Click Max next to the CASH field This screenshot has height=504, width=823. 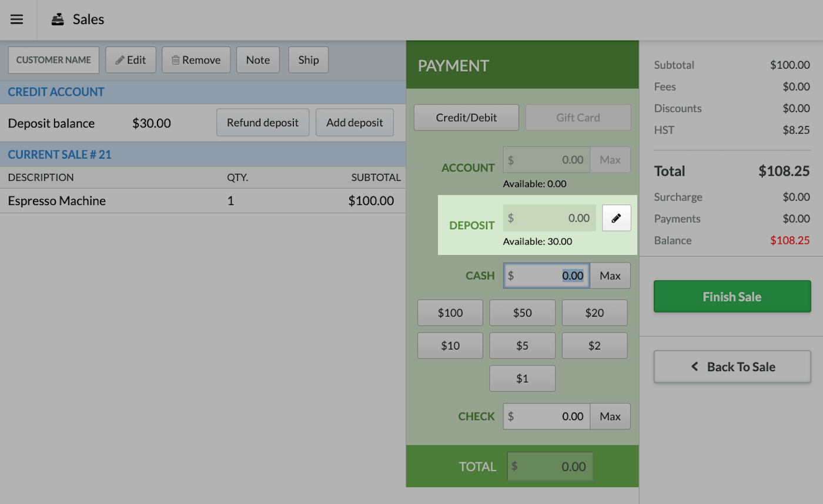coord(610,275)
